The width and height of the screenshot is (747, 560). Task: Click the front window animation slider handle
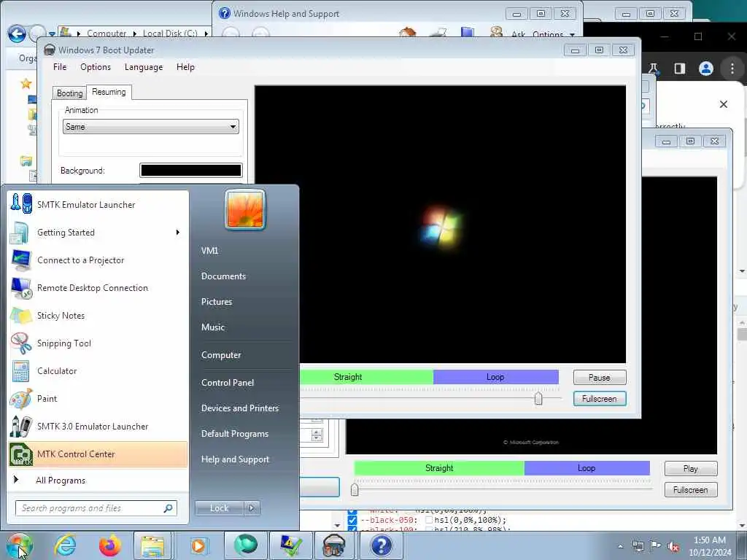[x=538, y=398]
